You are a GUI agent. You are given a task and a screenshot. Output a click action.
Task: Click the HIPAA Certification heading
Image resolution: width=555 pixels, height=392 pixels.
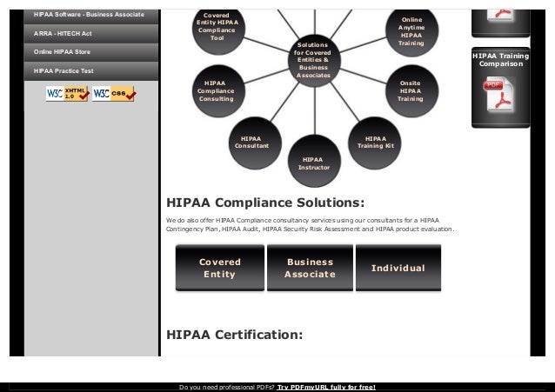(234, 335)
